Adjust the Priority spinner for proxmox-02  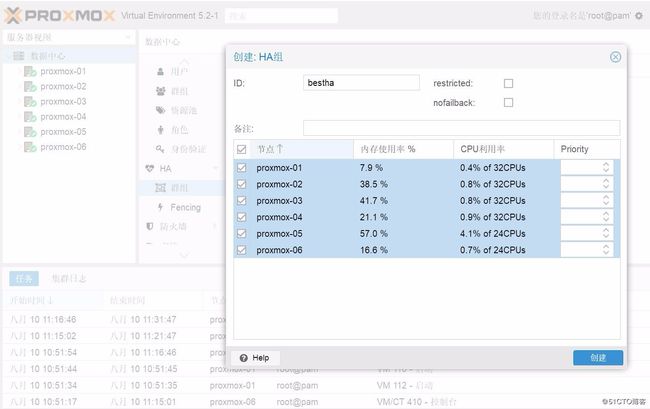click(x=606, y=184)
